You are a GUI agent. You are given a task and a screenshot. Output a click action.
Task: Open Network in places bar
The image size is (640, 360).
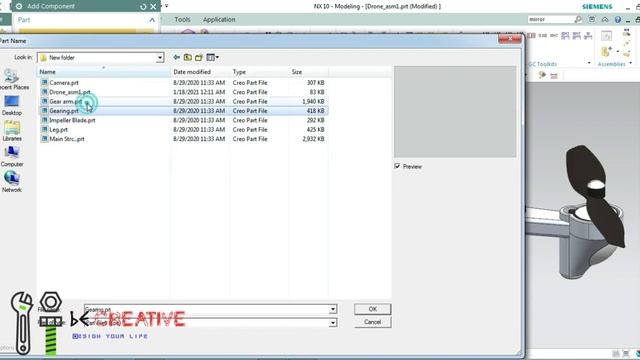pyautogui.click(x=12, y=182)
